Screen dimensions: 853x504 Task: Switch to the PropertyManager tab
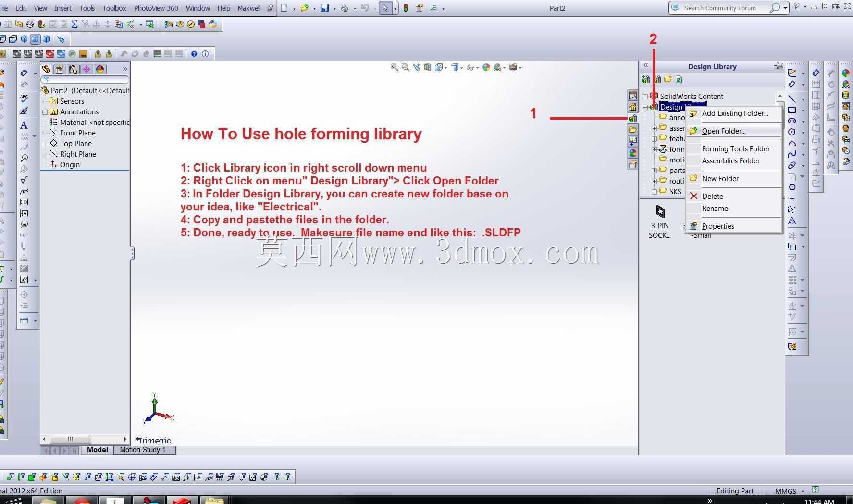[x=60, y=69]
